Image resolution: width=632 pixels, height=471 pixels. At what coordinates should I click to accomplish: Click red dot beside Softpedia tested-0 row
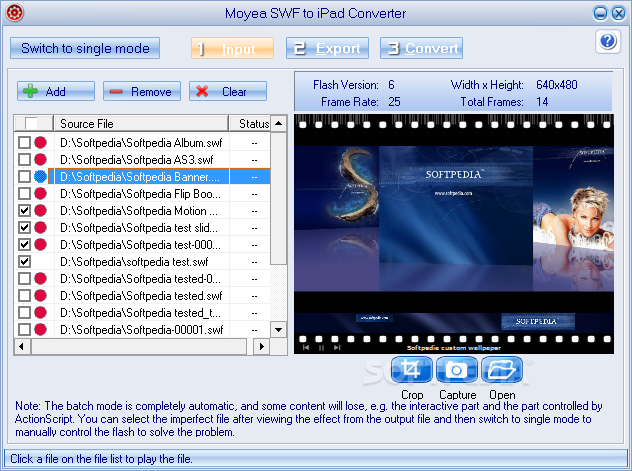[40, 278]
